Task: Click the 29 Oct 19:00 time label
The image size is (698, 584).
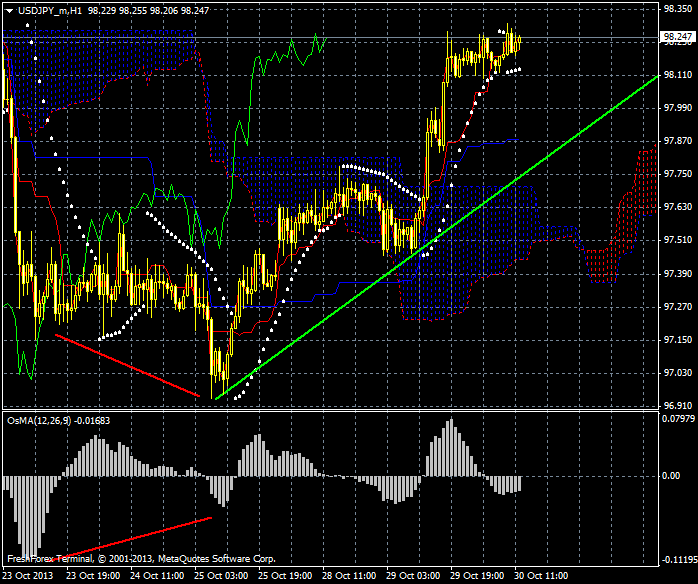Action: (x=479, y=576)
